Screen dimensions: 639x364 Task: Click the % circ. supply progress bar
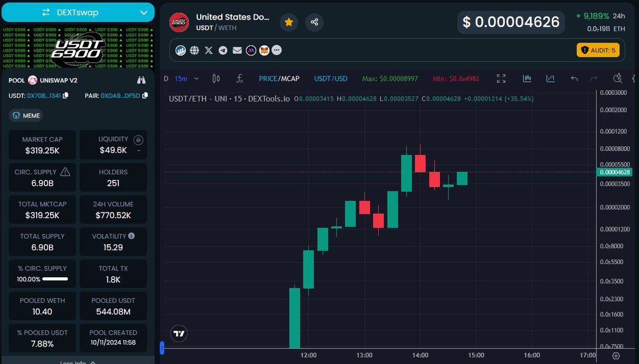[55, 279]
